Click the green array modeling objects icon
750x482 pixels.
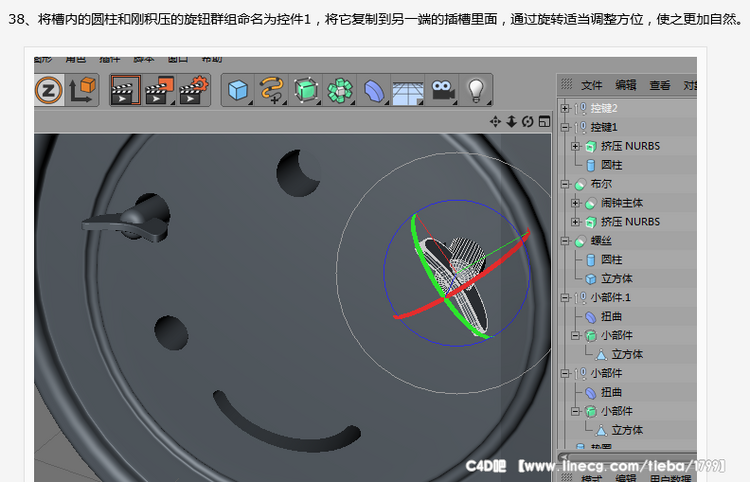[340, 90]
